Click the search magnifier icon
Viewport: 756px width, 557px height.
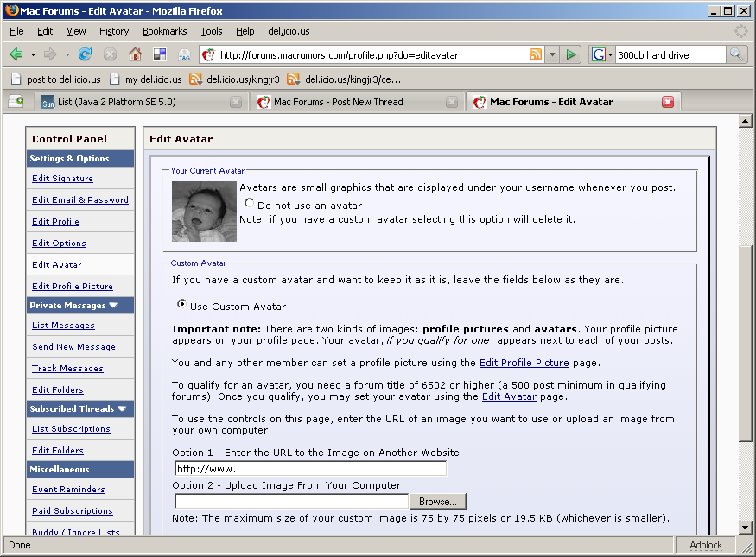[736, 54]
